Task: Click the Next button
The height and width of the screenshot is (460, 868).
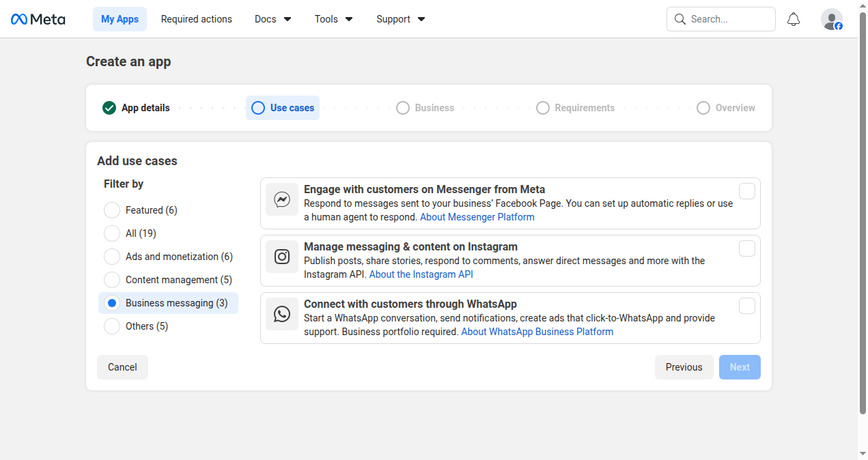Action: [740, 367]
